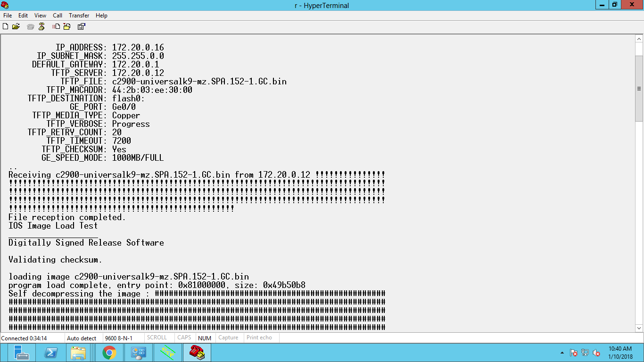This screenshot has height=362, width=644.
Task: Open connection Properties from toolbar icon
Action: point(81,26)
